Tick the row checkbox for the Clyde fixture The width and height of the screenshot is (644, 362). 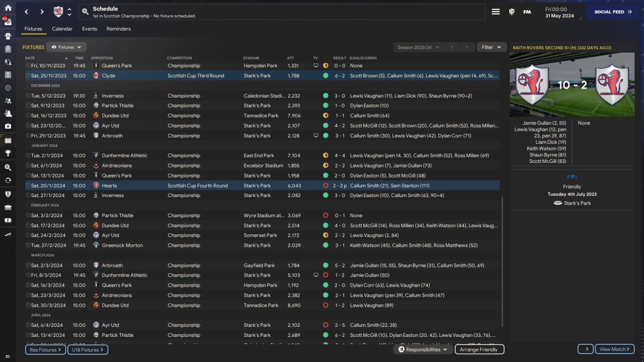click(x=28, y=76)
